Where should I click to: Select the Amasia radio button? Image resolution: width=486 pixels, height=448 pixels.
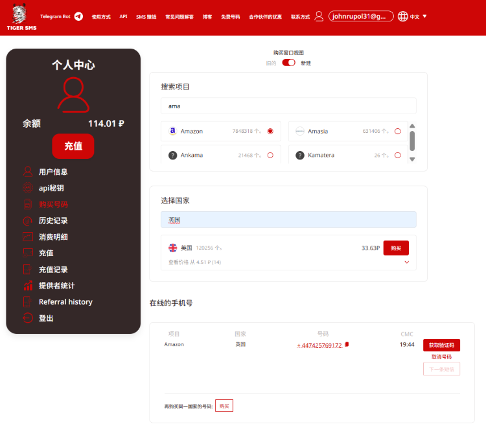coord(398,131)
